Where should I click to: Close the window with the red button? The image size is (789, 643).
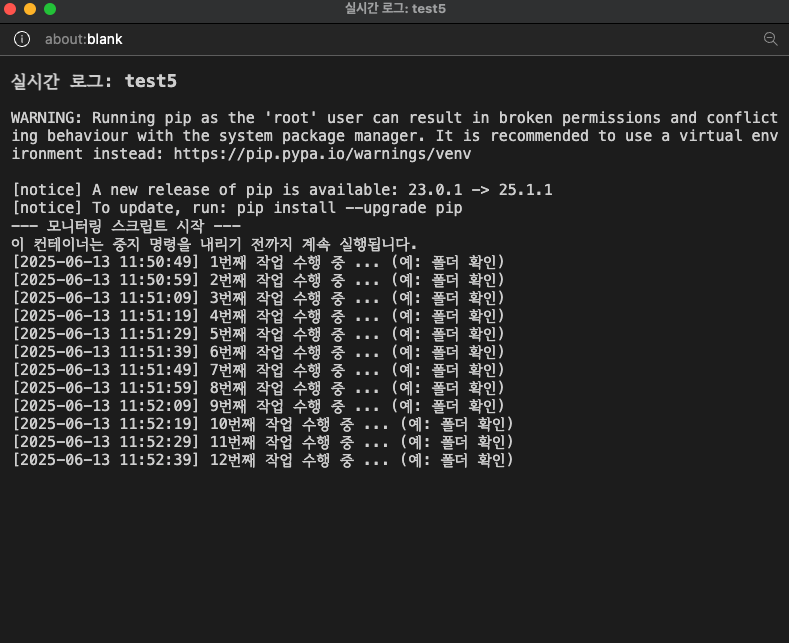tap(12, 9)
